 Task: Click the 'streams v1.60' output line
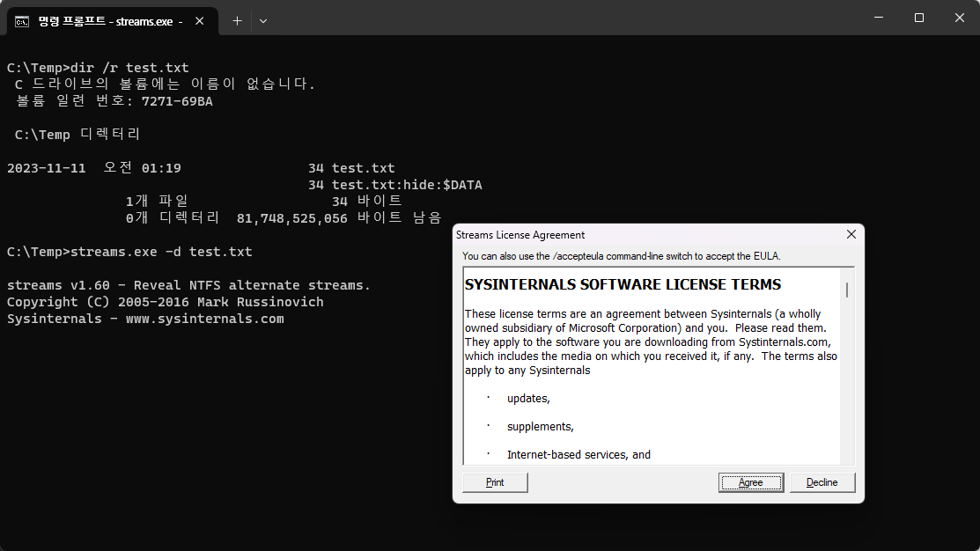[188, 285]
